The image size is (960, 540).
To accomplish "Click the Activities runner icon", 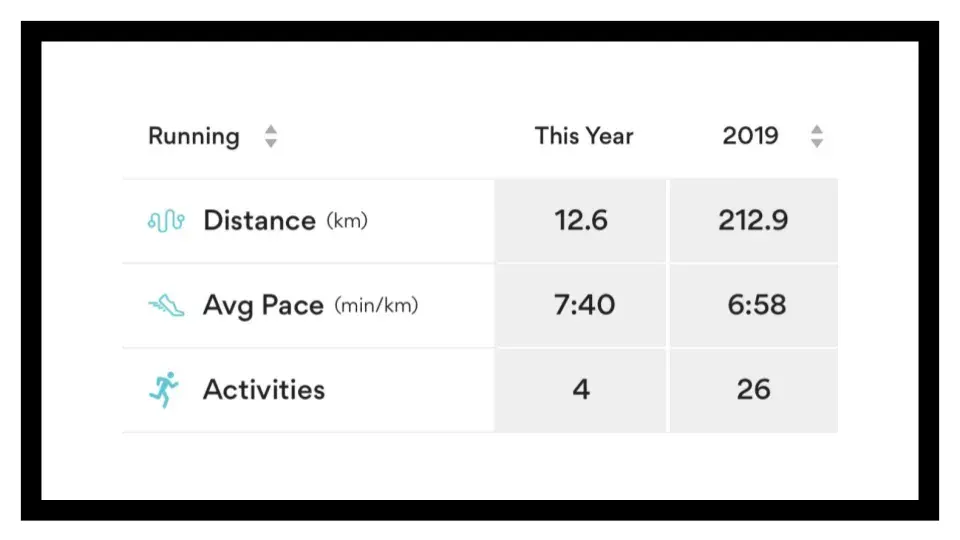I will 164,389.
